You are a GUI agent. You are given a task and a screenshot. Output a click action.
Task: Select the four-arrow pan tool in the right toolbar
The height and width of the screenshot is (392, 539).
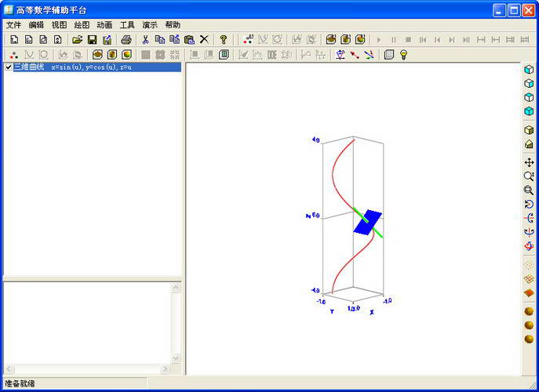[529, 162]
